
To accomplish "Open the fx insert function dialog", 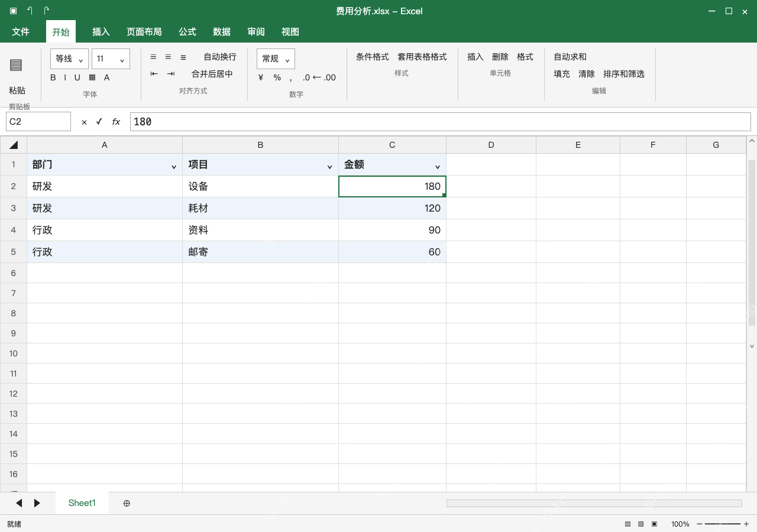I will [116, 122].
